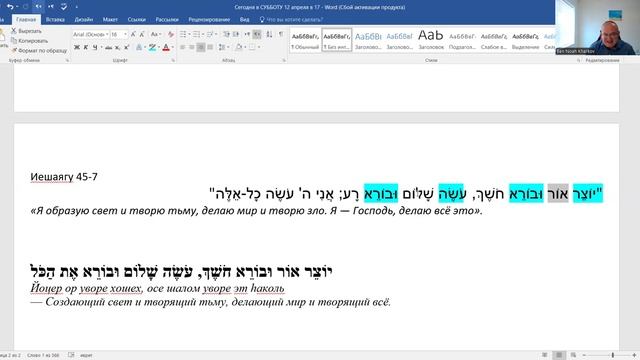The image size is (640, 360).
Task: Apply the Слабое выделение style
Action: click(493, 40)
